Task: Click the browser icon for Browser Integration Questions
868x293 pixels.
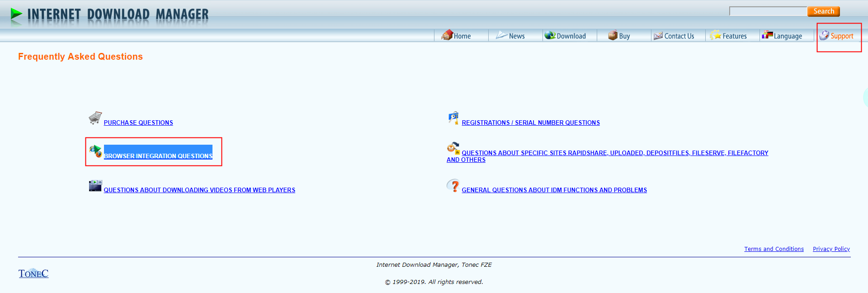Action: (95, 151)
